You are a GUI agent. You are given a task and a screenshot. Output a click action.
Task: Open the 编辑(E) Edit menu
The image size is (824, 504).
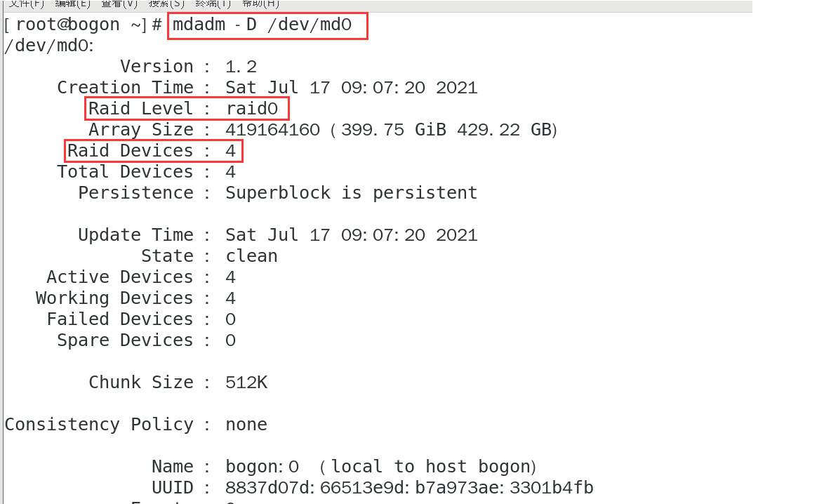(72, 4)
